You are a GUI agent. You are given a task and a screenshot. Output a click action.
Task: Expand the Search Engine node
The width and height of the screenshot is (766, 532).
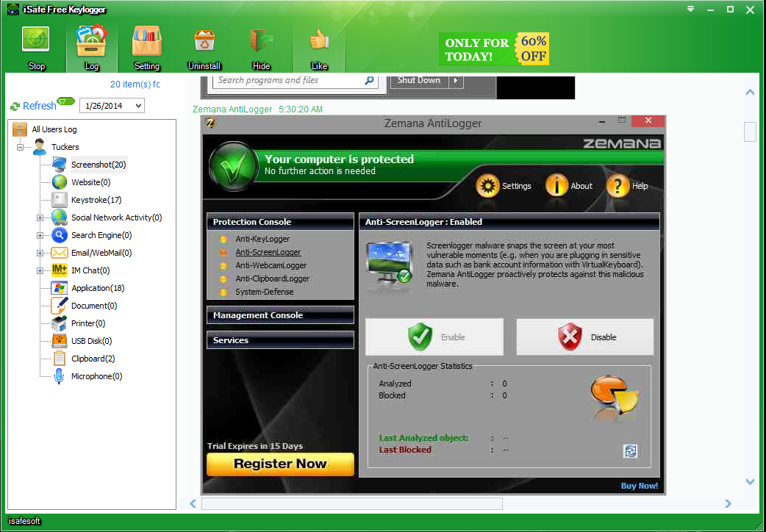click(x=40, y=235)
